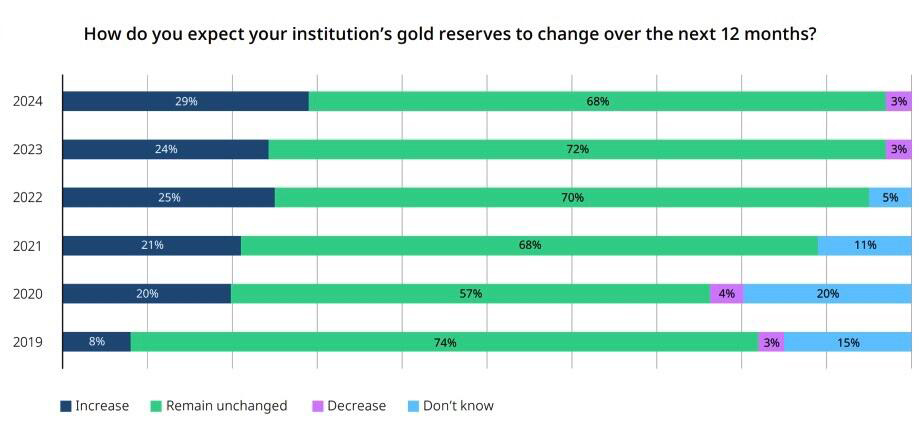This screenshot has width=922, height=432.
Task: Click the Increase legend color swatch
Action: (x=66, y=406)
